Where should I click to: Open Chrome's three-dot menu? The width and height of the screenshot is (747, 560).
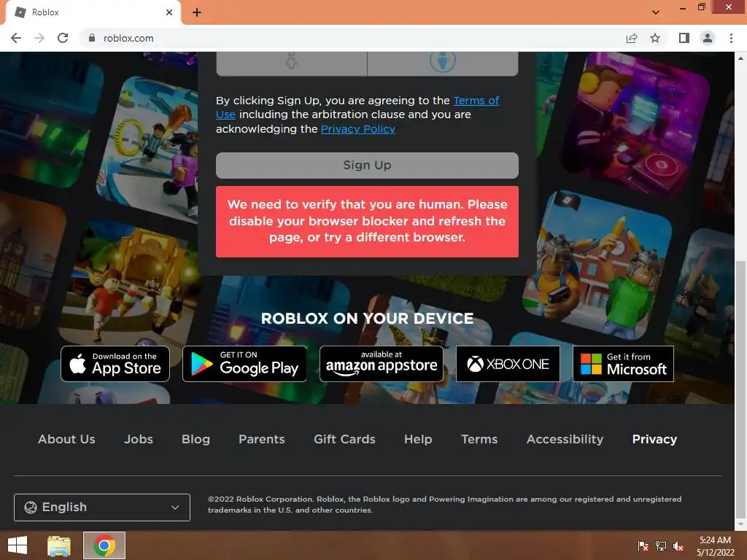731,38
